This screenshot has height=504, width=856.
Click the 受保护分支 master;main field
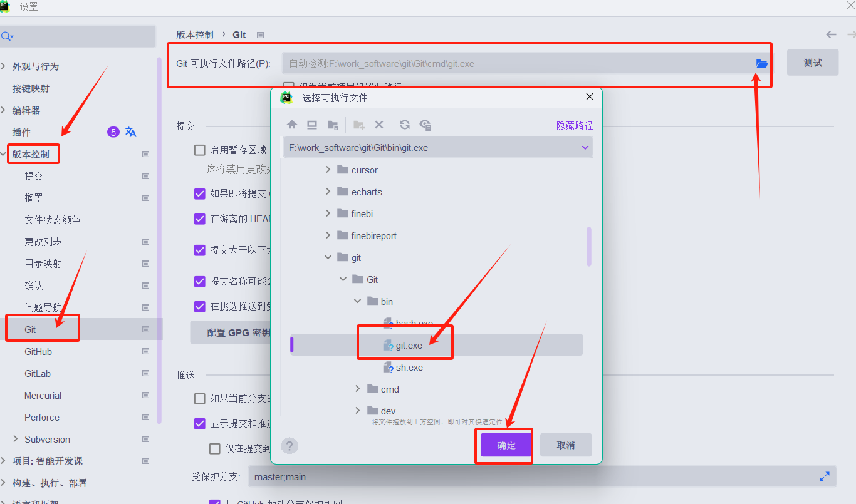point(543,477)
